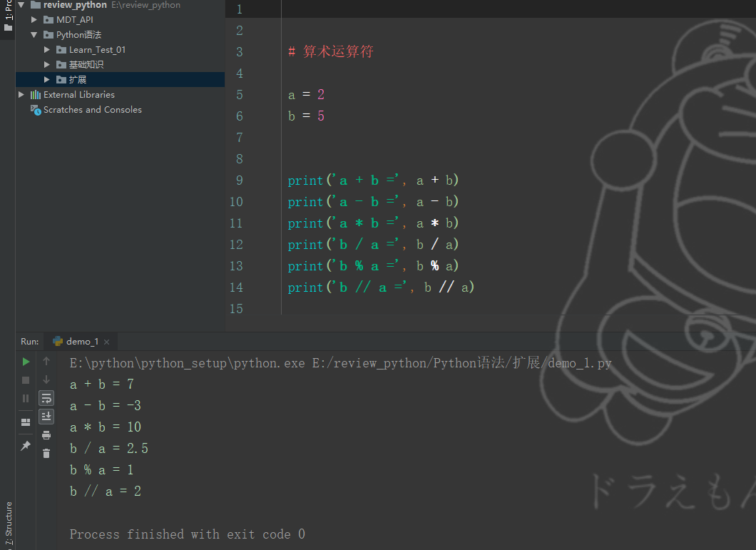
Task: Click the print('a + b =') code line
Action: [373, 180]
